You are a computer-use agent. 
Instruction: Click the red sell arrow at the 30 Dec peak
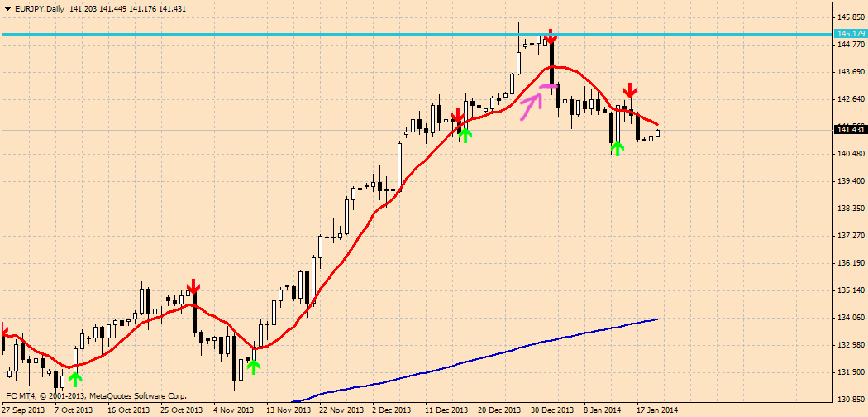(551, 36)
